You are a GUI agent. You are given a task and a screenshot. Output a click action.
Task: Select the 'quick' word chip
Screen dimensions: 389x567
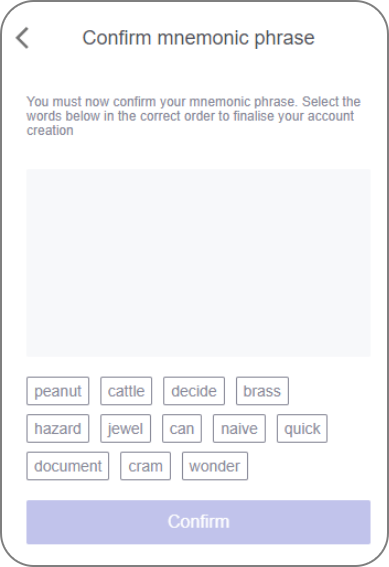pos(302,429)
